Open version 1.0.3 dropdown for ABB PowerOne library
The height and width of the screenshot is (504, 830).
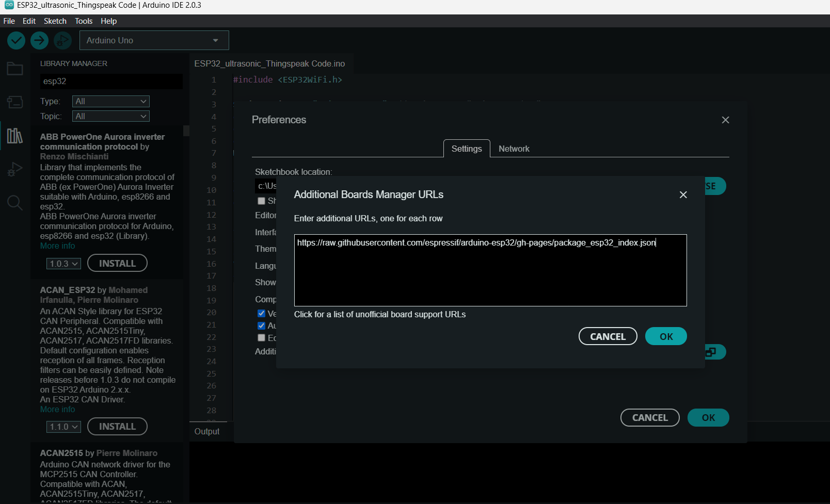pos(63,264)
